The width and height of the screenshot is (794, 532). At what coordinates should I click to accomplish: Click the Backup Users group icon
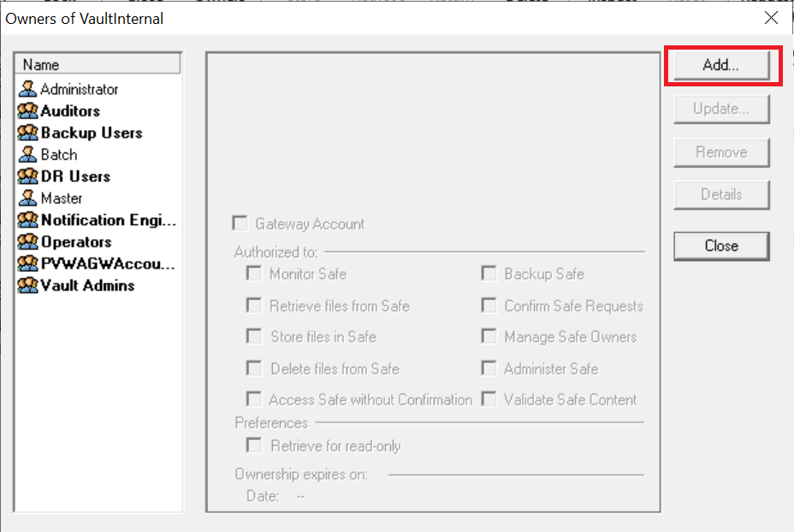click(27, 133)
